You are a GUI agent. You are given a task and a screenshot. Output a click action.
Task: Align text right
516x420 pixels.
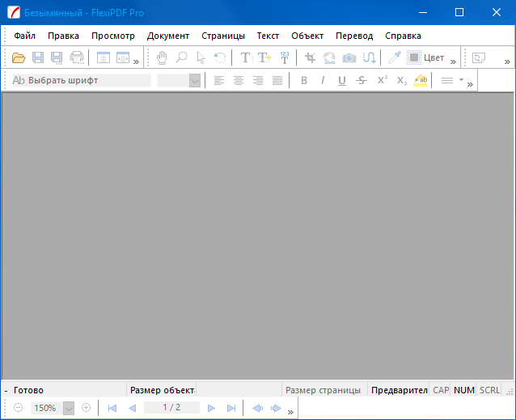[258, 80]
